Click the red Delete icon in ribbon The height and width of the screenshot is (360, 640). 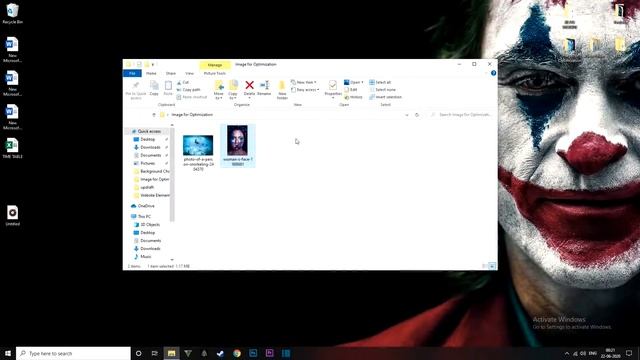[249, 85]
